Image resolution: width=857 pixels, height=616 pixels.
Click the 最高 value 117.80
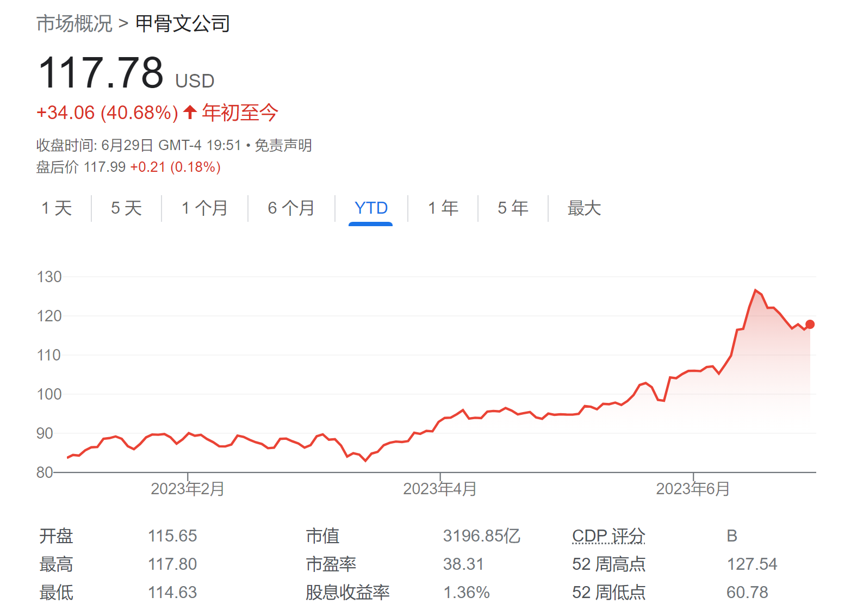[x=172, y=564]
